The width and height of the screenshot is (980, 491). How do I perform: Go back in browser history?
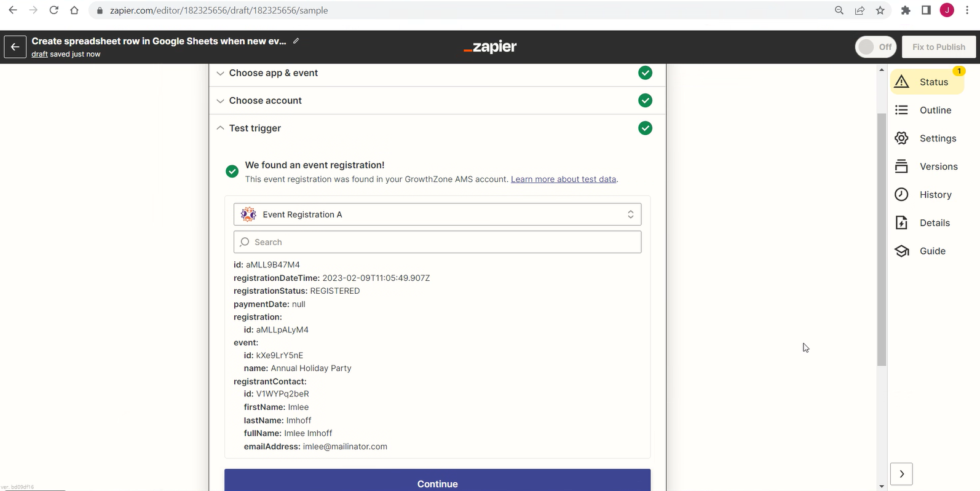tap(13, 10)
